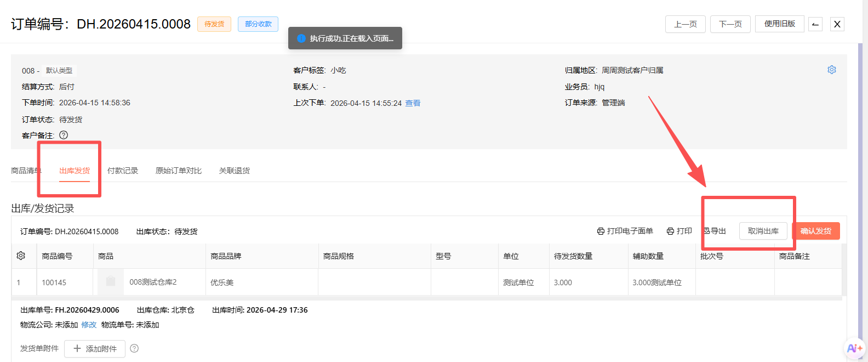Click the 默认类型 tag

(59, 70)
